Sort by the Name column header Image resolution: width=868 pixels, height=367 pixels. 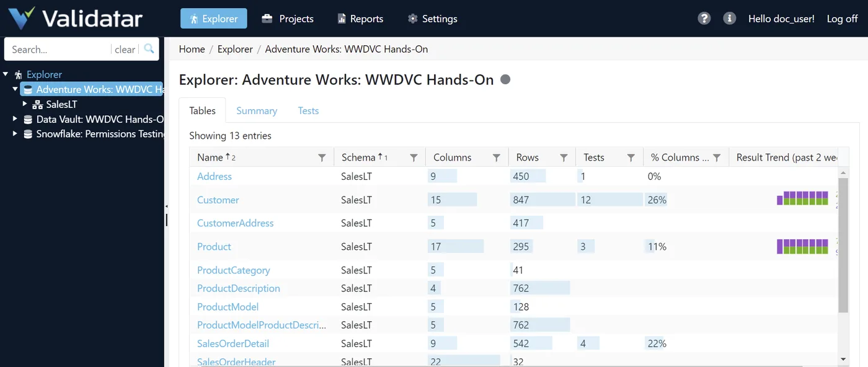[x=210, y=157]
